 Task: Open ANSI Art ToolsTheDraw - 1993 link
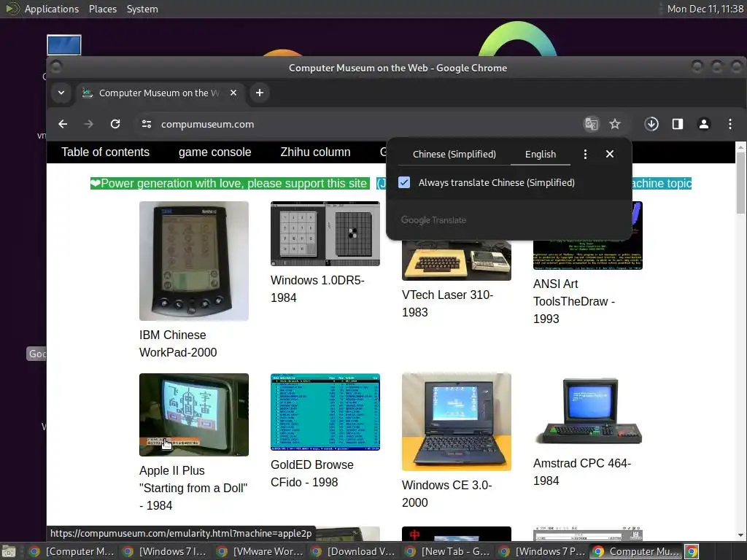[574, 301]
